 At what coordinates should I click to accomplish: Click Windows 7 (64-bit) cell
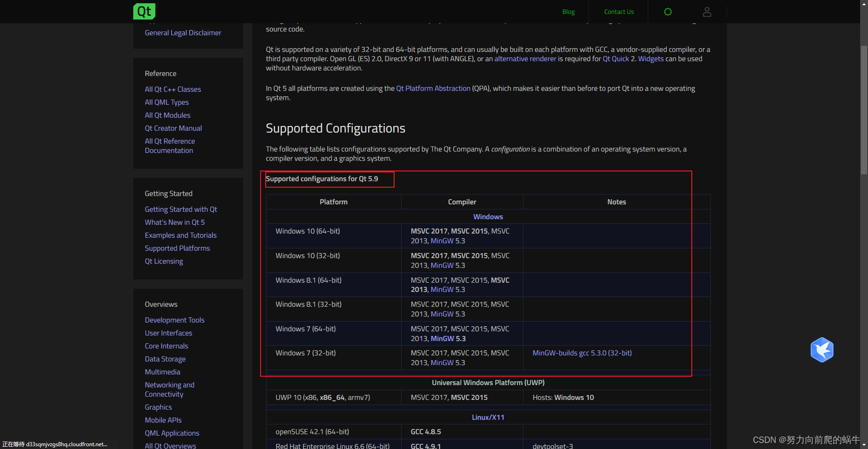click(x=334, y=334)
